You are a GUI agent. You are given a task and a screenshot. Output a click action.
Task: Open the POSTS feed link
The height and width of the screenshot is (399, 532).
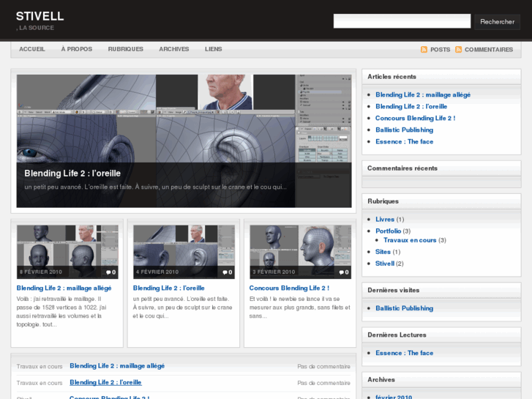point(440,50)
